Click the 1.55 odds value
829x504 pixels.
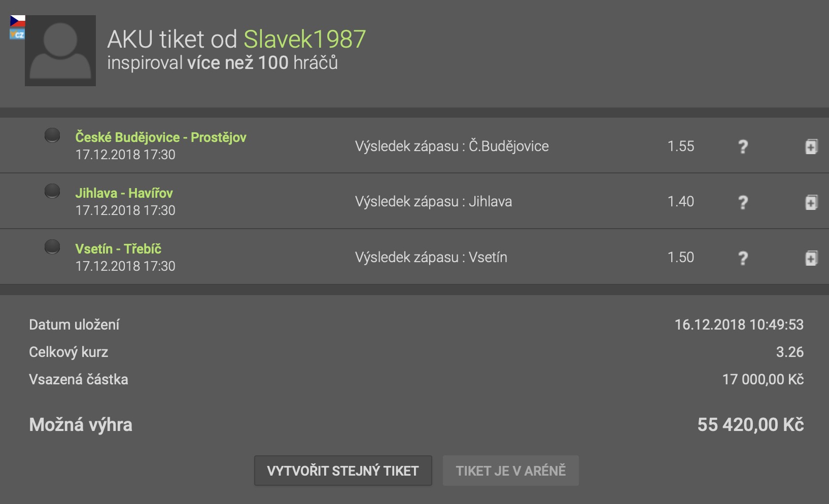coord(680,147)
